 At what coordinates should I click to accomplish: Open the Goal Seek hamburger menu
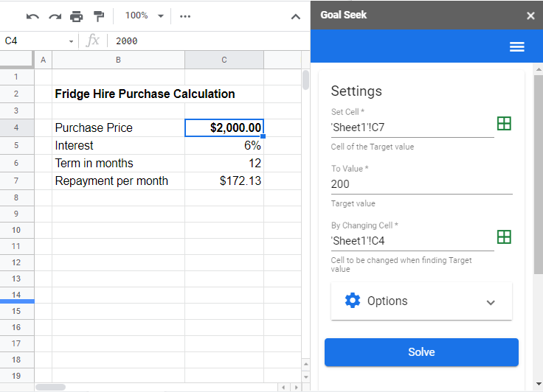(517, 47)
